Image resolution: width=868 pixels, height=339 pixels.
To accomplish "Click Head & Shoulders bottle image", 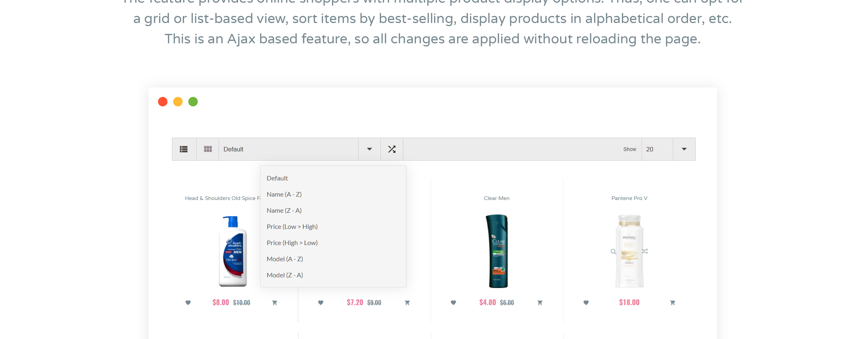I will pyautogui.click(x=233, y=251).
